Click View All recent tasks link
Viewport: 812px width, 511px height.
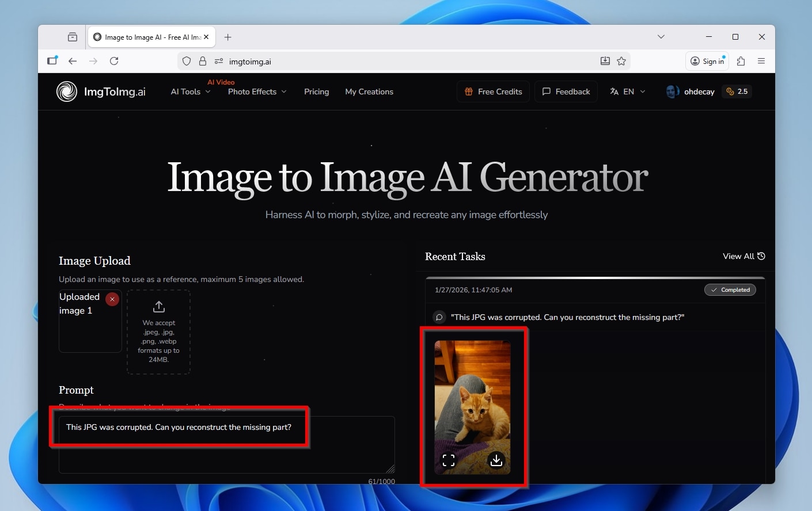click(743, 257)
